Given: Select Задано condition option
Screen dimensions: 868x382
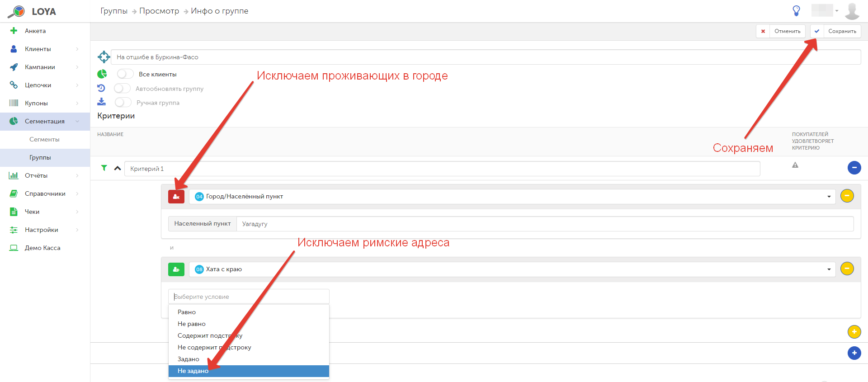Looking at the screenshot, I should pos(249,359).
